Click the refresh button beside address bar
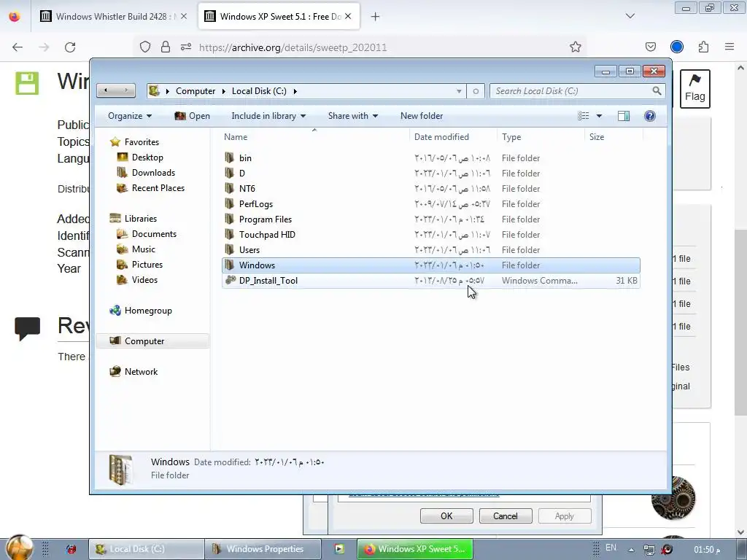 [x=476, y=91]
